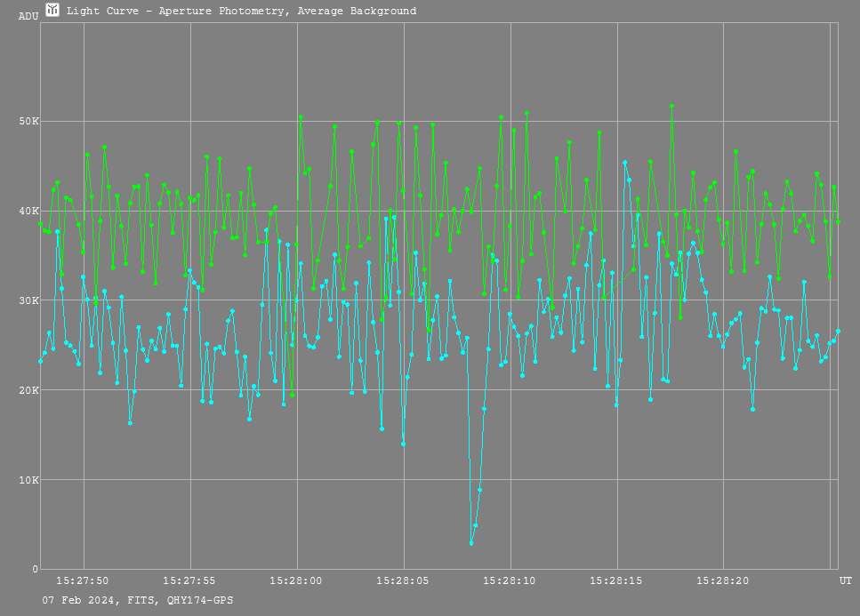Click the highest green data point near 15:28:17
Screen dimensions: 860x616
671,106
